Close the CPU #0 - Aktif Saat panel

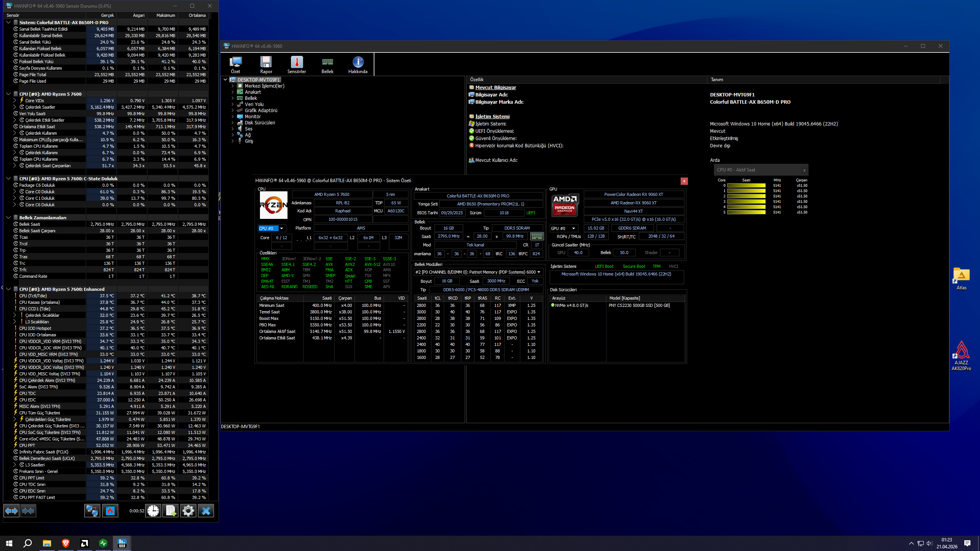pos(804,170)
